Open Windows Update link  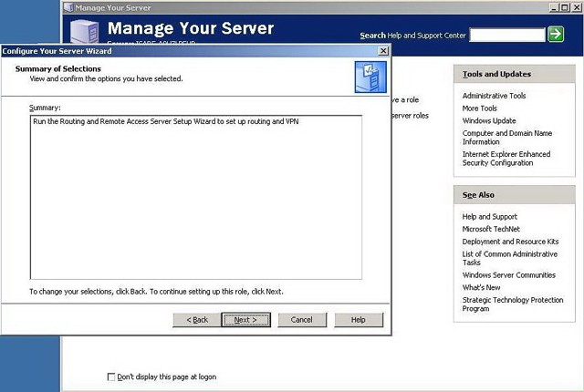pos(489,120)
